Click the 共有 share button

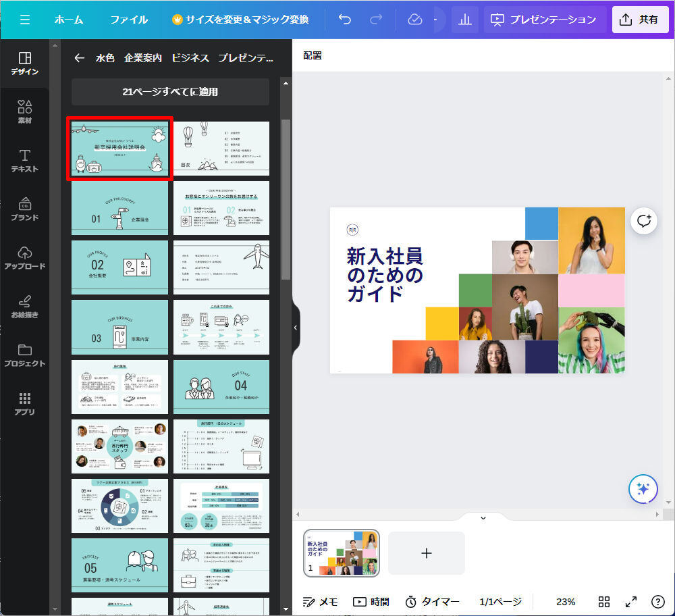point(640,20)
